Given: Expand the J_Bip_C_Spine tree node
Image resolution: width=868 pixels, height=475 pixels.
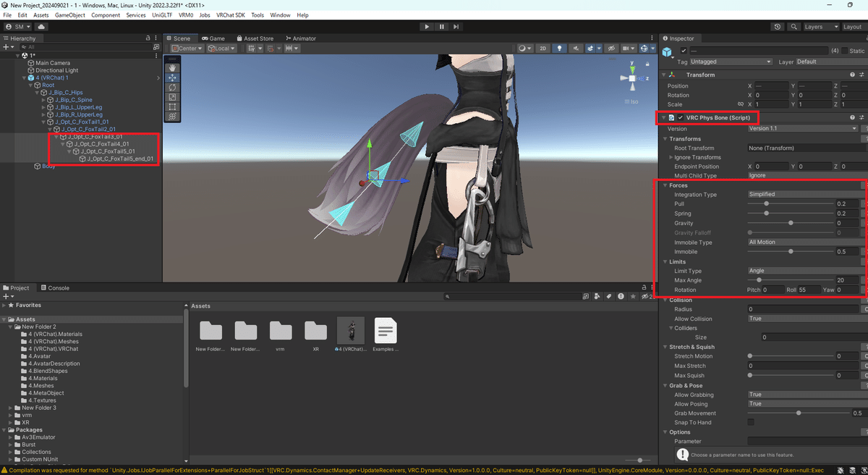Looking at the screenshot, I should pos(43,100).
